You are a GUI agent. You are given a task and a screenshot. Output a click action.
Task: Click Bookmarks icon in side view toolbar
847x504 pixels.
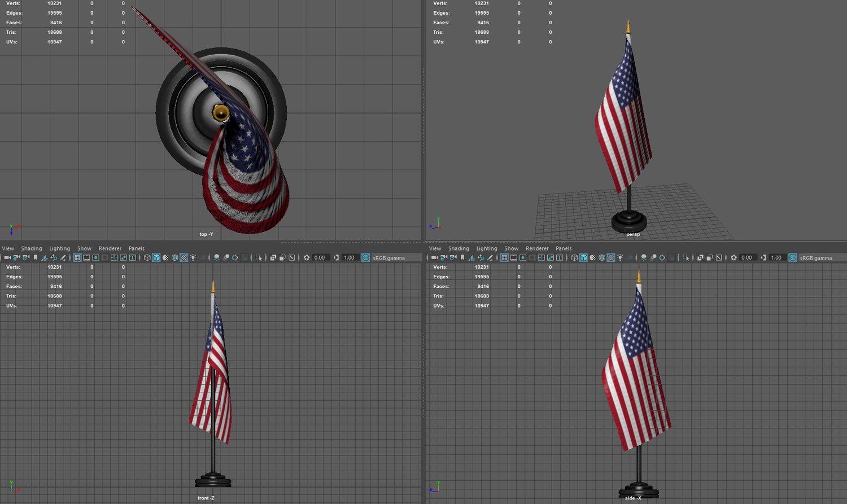click(x=462, y=257)
